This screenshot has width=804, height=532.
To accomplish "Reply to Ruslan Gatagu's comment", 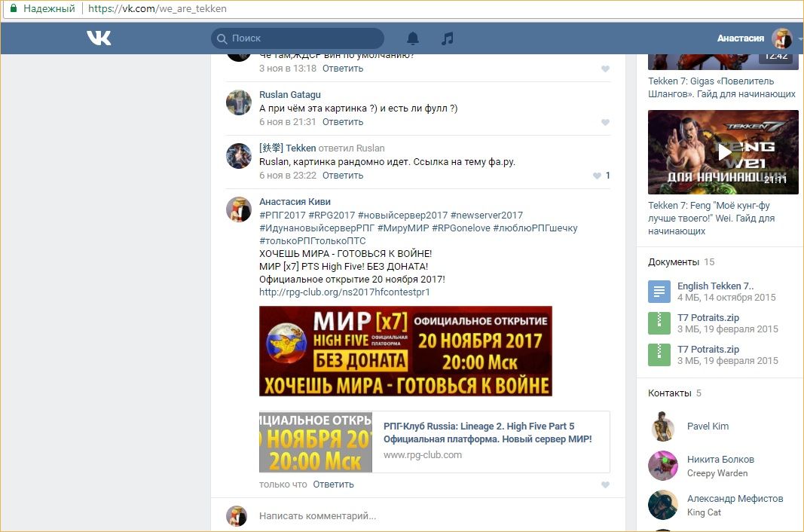I will 343,121.
